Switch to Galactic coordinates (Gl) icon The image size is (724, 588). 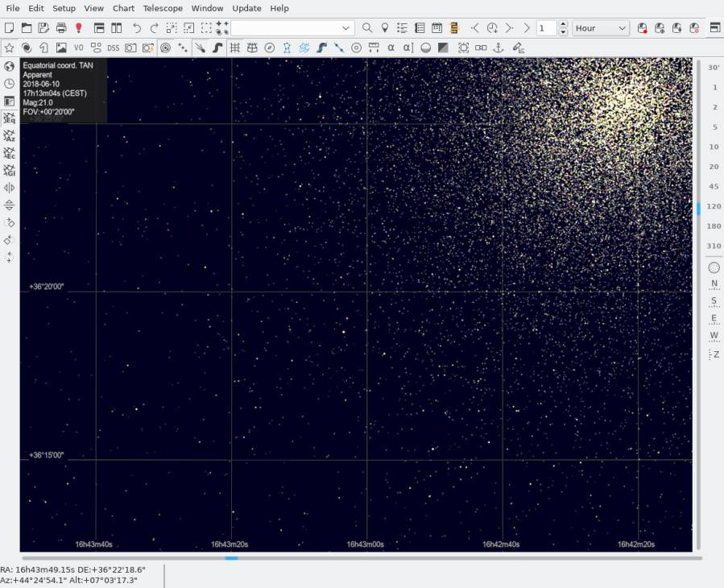point(9,171)
